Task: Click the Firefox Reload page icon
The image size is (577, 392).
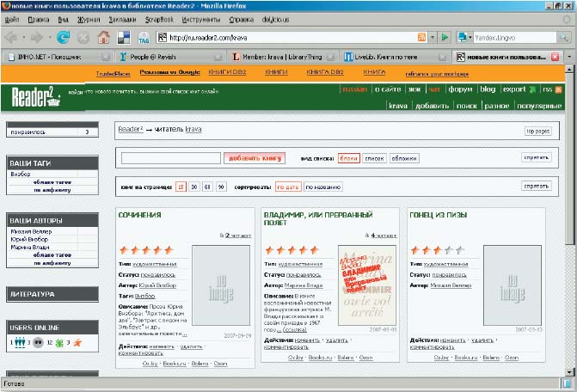Action: click(x=63, y=37)
